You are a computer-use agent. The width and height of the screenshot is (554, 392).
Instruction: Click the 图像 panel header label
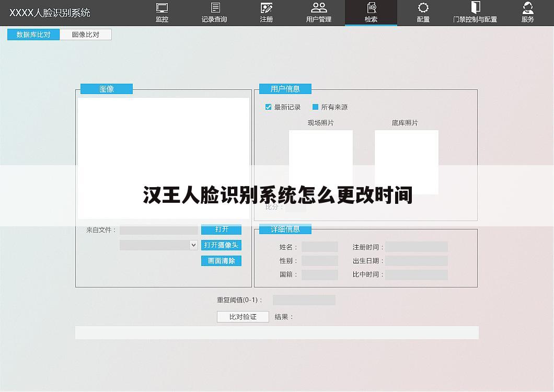tap(107, 89)
